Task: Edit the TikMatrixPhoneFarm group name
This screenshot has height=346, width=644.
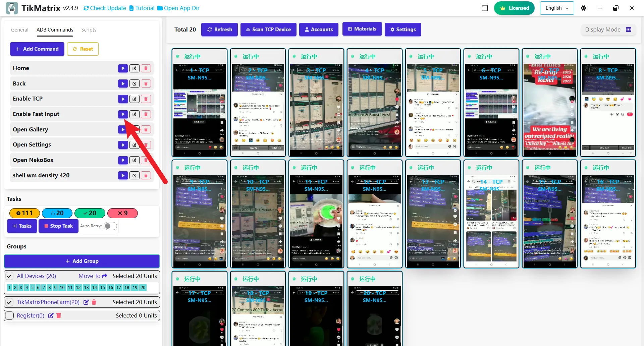Action: click(x=86, y=302)
